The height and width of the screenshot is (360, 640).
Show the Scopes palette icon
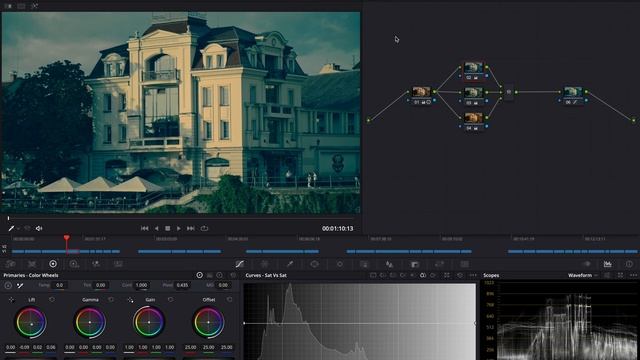(x=608, y=264)
